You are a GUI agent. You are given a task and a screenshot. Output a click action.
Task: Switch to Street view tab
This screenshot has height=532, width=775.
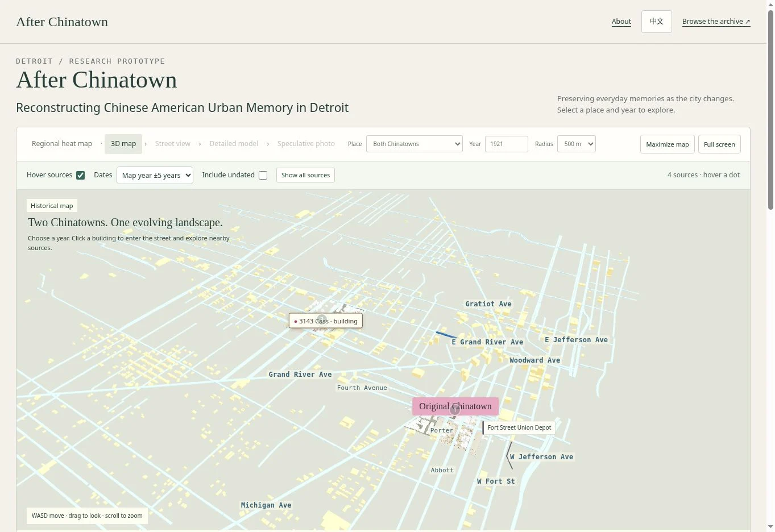pos(173,144)
